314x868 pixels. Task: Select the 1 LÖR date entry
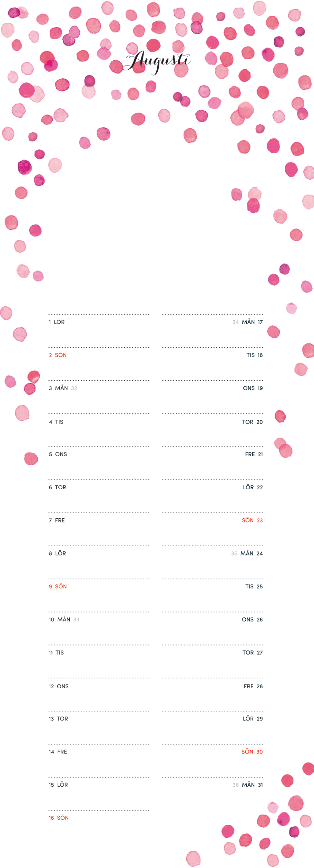(57, 322)
